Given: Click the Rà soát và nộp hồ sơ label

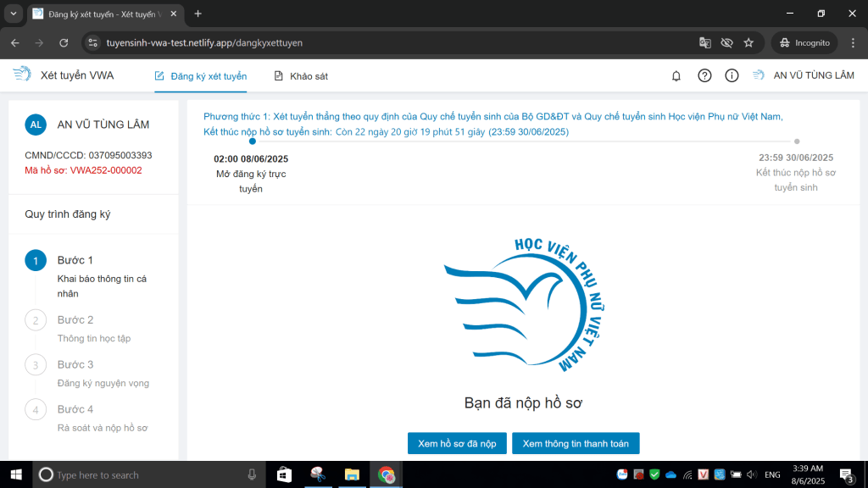Looking at the screenshot, I should [x=103, y=428].
